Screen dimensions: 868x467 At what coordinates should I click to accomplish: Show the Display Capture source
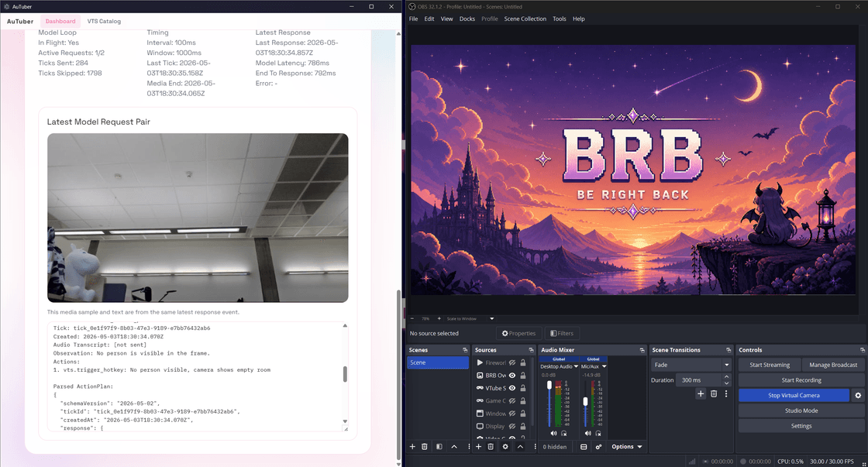[512, 427]
